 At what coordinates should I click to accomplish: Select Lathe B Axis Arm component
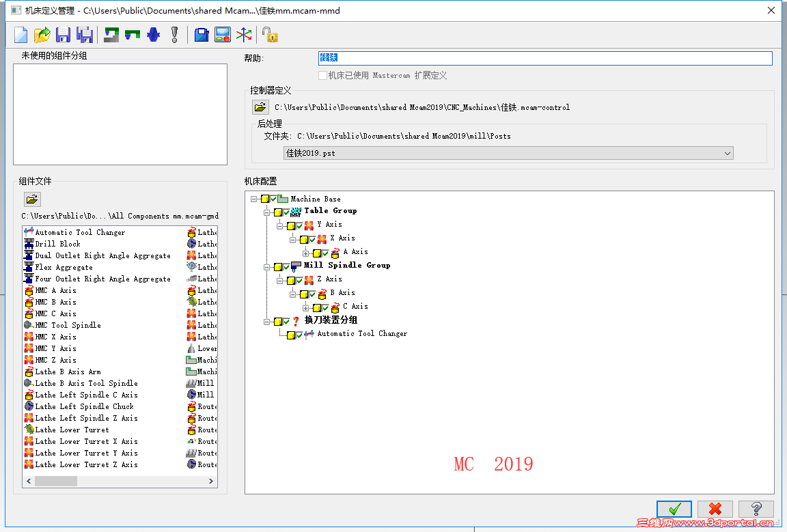coord(68,372)
